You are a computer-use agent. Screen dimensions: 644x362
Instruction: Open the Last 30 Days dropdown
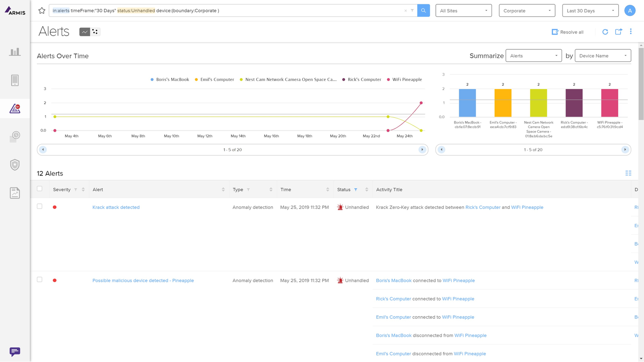(590, 10)
